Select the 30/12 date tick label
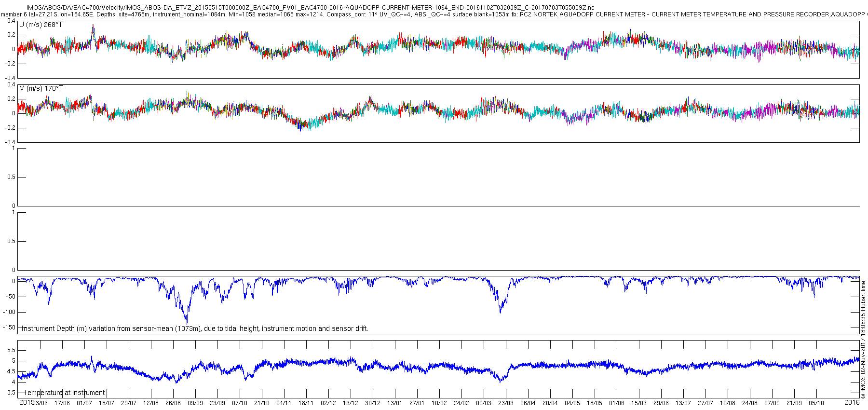The image size is (868, 410). (x=373, y=403)
